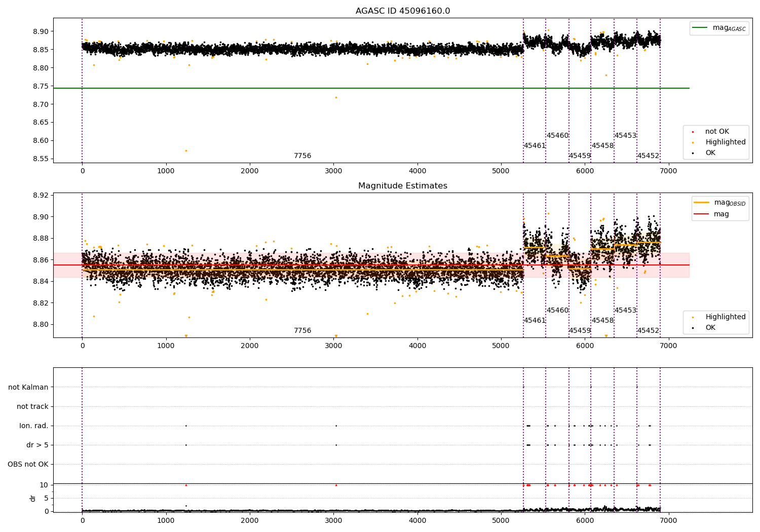Click the "OBS not OK" axis label
Screen dimensions: 760x532
[28, 464]
